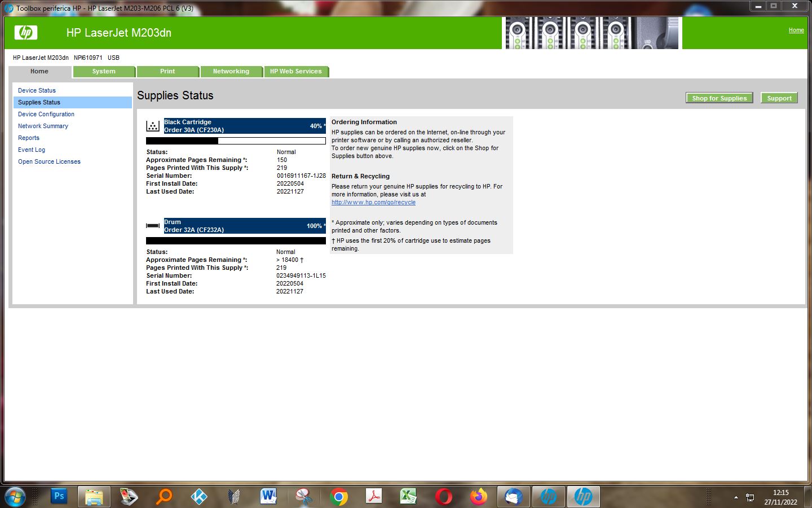Viewport: 812px width, 508px height.
Task: Open the orange magnifier search app in taskbar
Action: click(x=164, y=497)
